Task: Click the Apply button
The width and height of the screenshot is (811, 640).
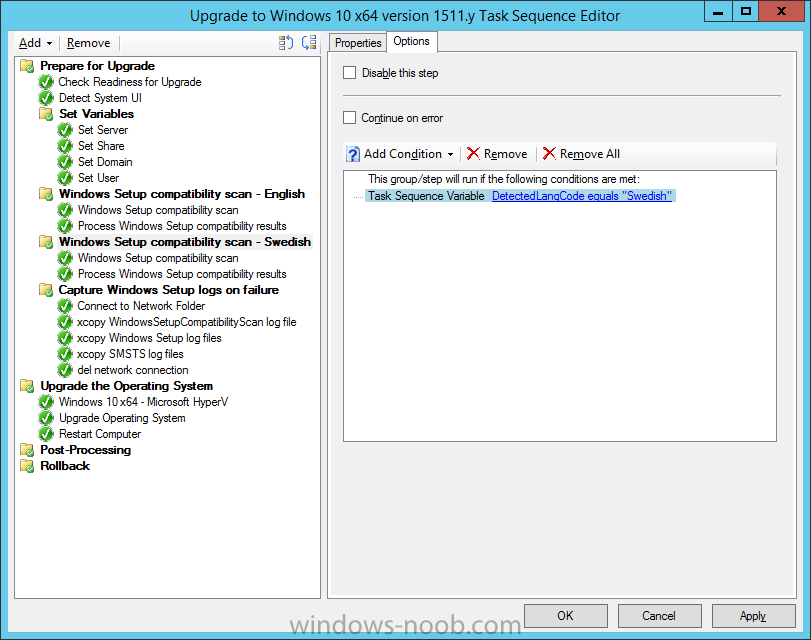Action: tap(753, 616)
